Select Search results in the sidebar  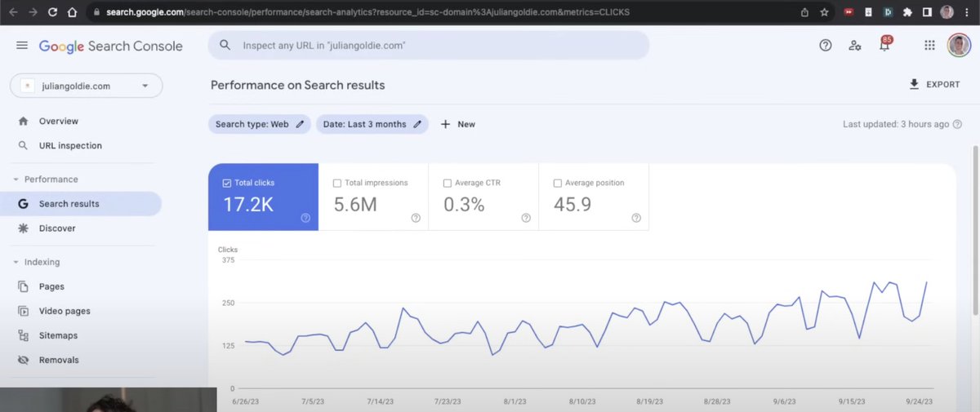(x=81, y=204)
